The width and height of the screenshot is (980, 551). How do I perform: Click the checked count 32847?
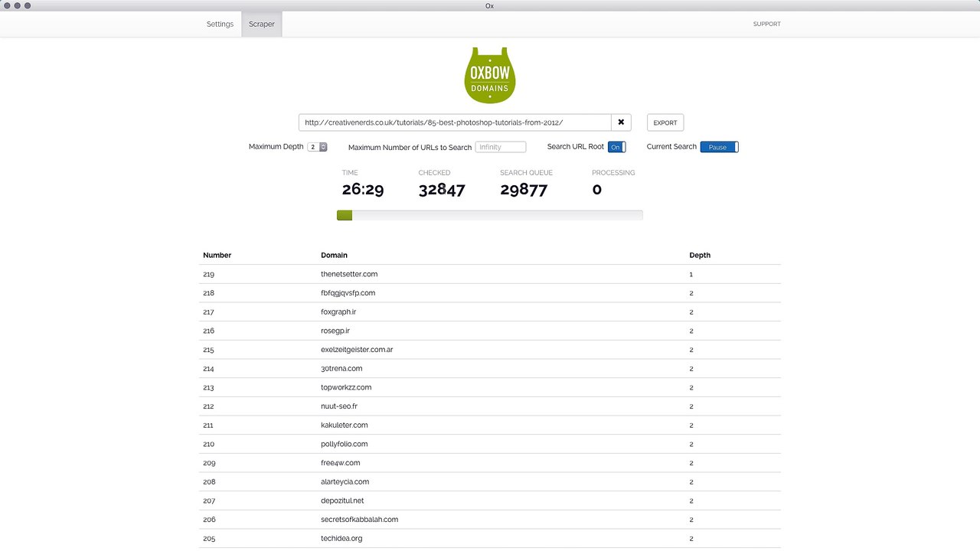click(x=442, y=190)
